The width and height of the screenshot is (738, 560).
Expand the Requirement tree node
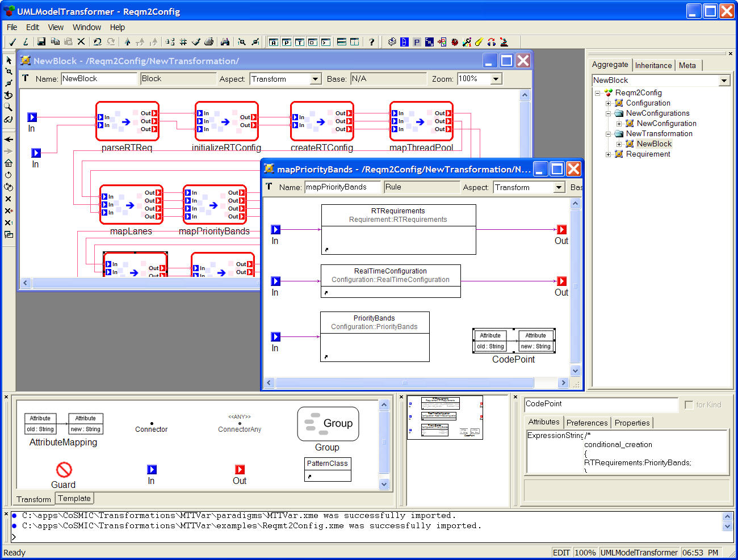pyautogui.click(x=608, y=154)
